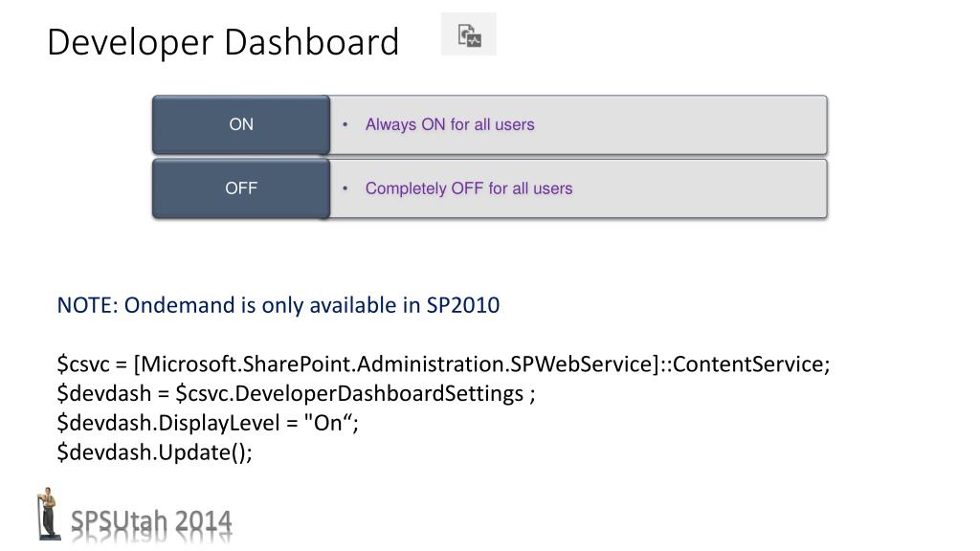
Task: Click the DisplayLevel property in the code
Action: 219,423
